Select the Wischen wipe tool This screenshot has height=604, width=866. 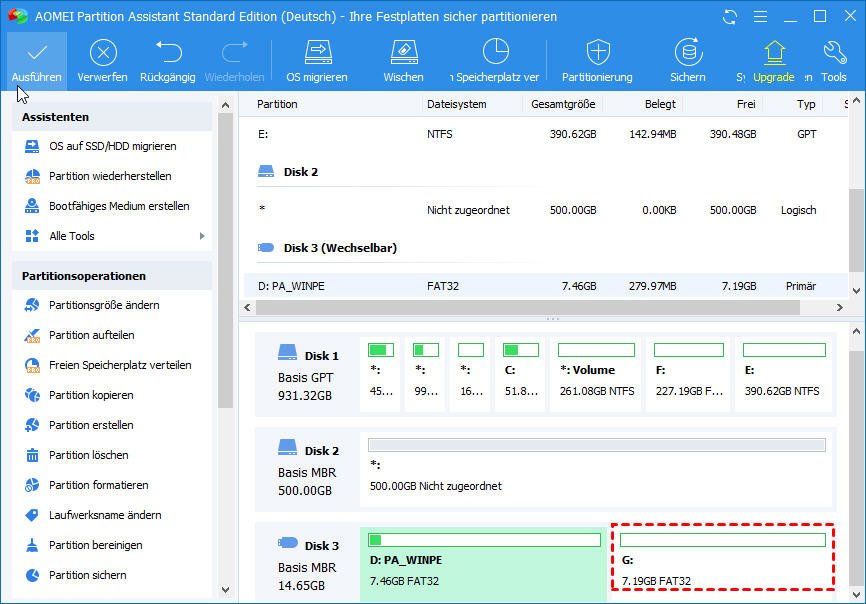click(403, 53)
